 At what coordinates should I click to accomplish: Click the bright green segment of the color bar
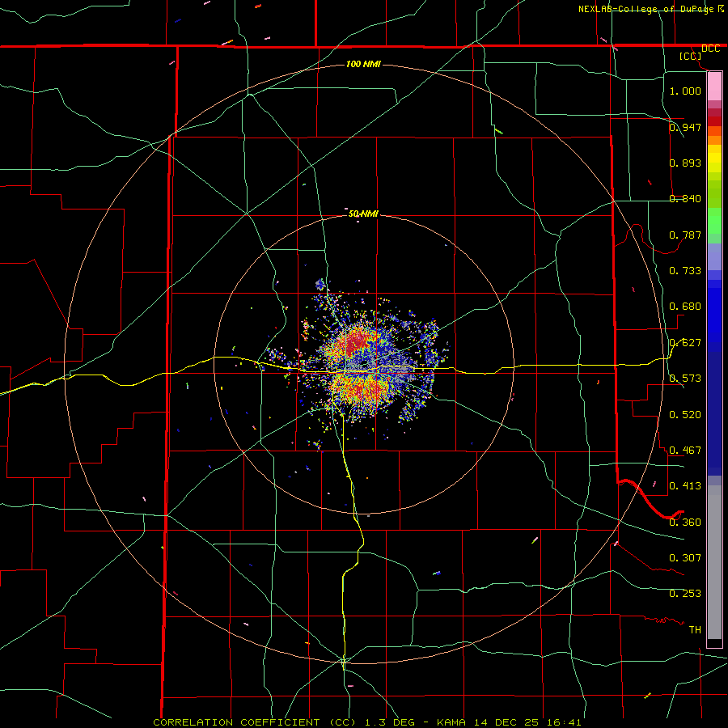pyautogui.click(x=714, y=221)
